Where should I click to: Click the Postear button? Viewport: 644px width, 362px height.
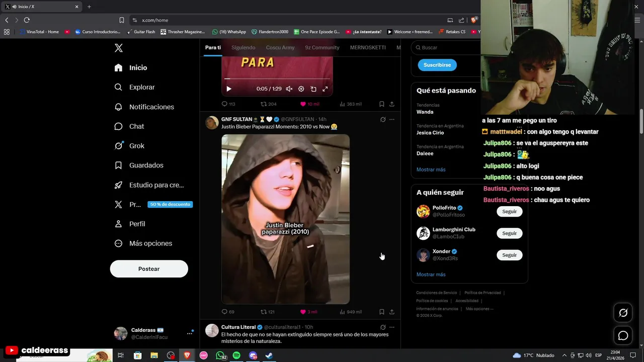pos(149,269)
